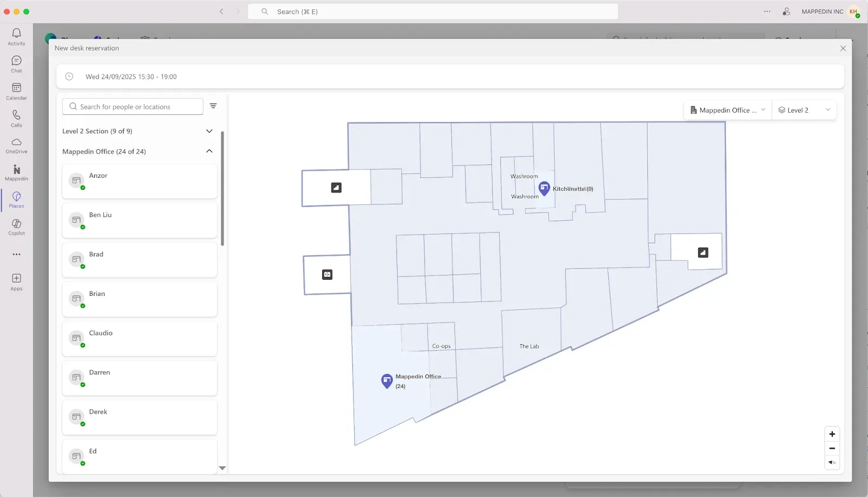Click the elevator icon on the map
The image size is (868, 497).
[327, 275]
